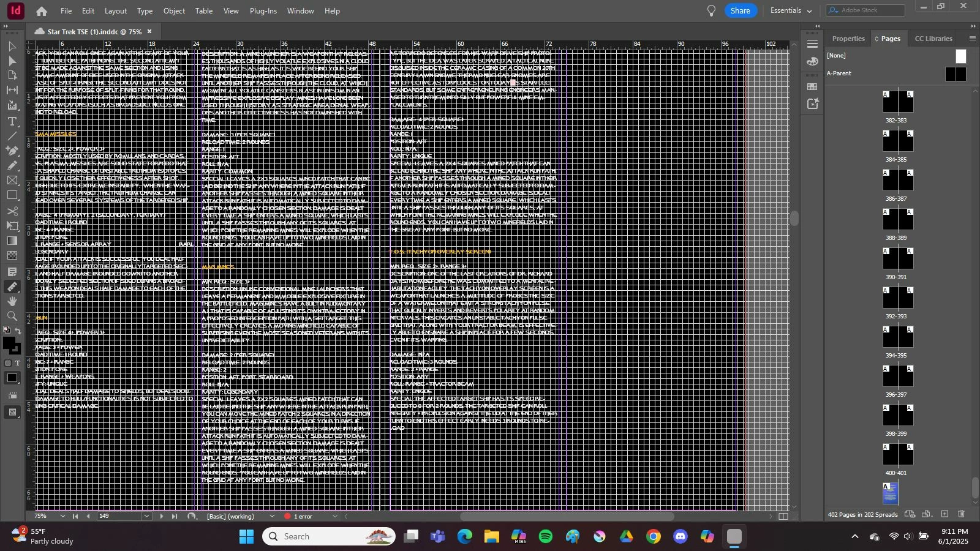Open the generative AI panel icon

[x=812, y=104]
